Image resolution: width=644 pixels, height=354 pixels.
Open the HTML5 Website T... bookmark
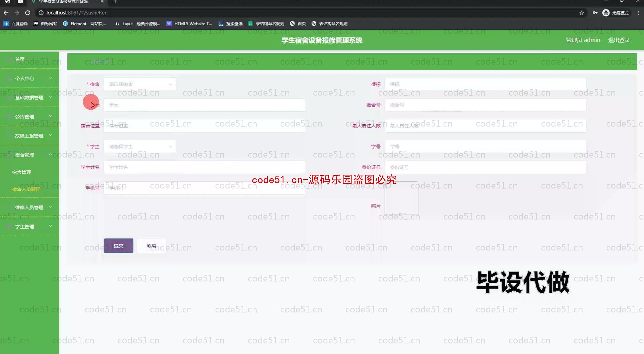[x=189, y=24]
